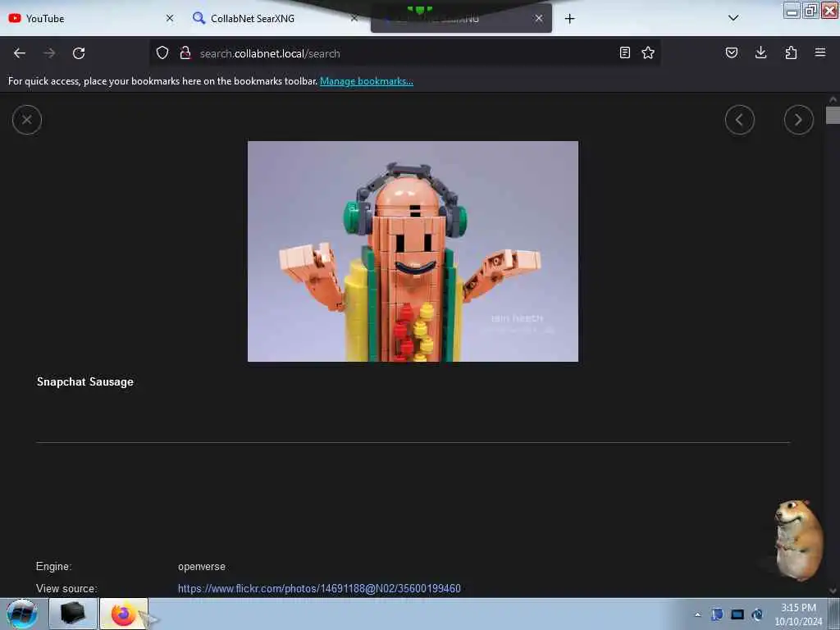Open the flickr.com source link
This screenshot has width=840, height=630.
pos(319,588)
